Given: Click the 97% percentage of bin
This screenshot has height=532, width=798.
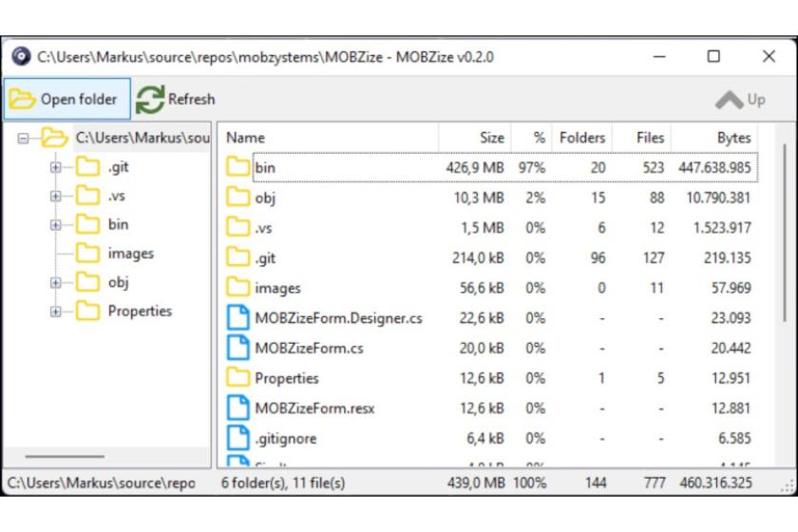Looking at the screenshot, I should pos(532,167).
